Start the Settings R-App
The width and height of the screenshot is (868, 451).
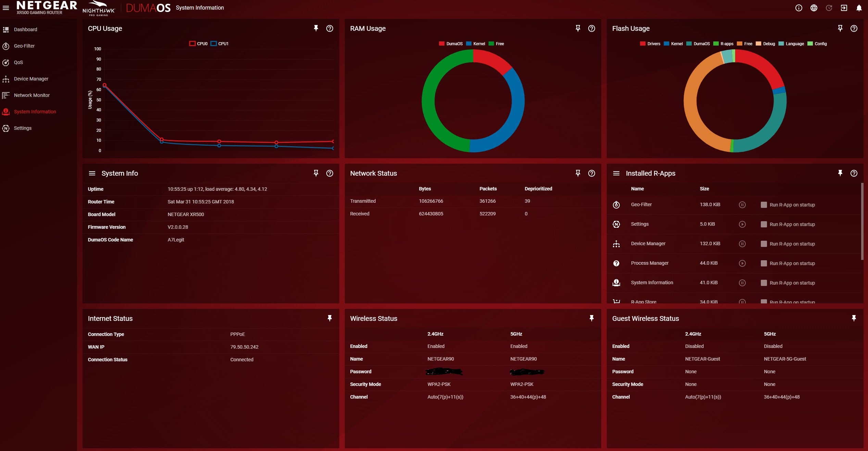tap(742, 224)
